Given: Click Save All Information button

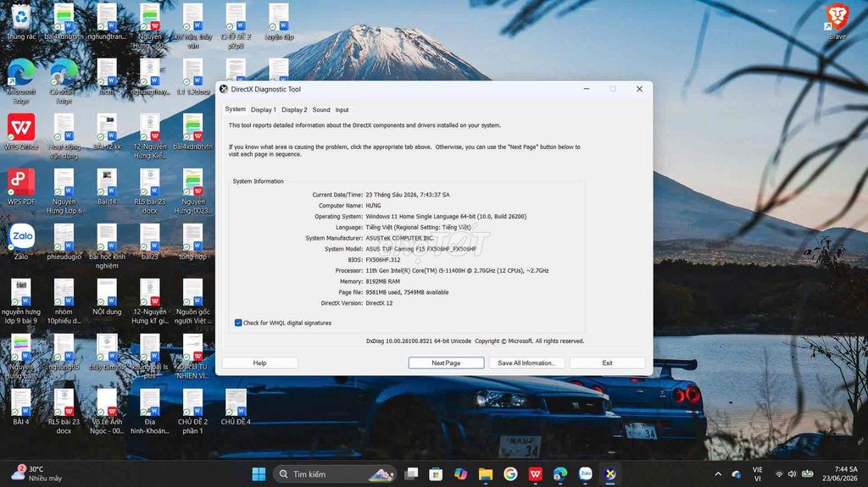Looking at the screenshot, I should [x=526, y=363].
